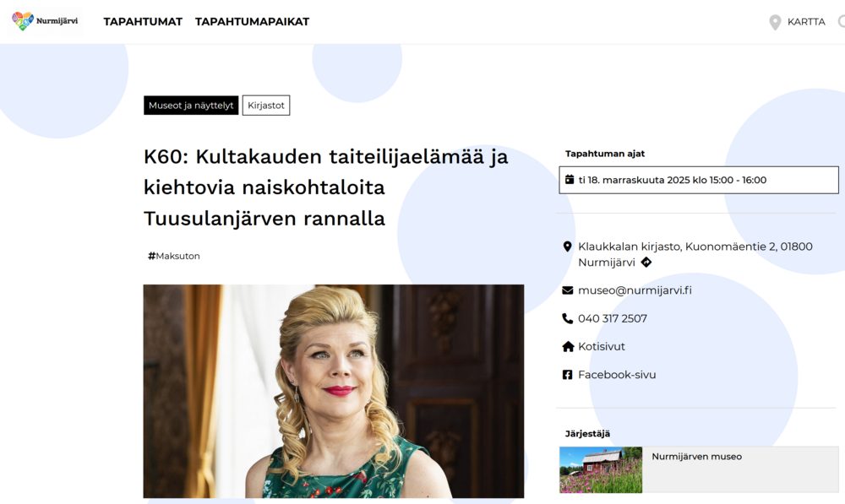This screenshot has height=504, width=845.
Task: Go to TAPAHTUMAPAIKAT in the top navigation
Action: (x=252, y=22)
